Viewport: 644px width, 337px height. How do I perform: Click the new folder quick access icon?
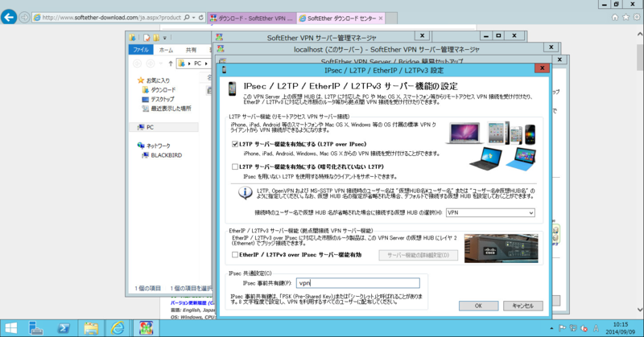click(156, 38)
